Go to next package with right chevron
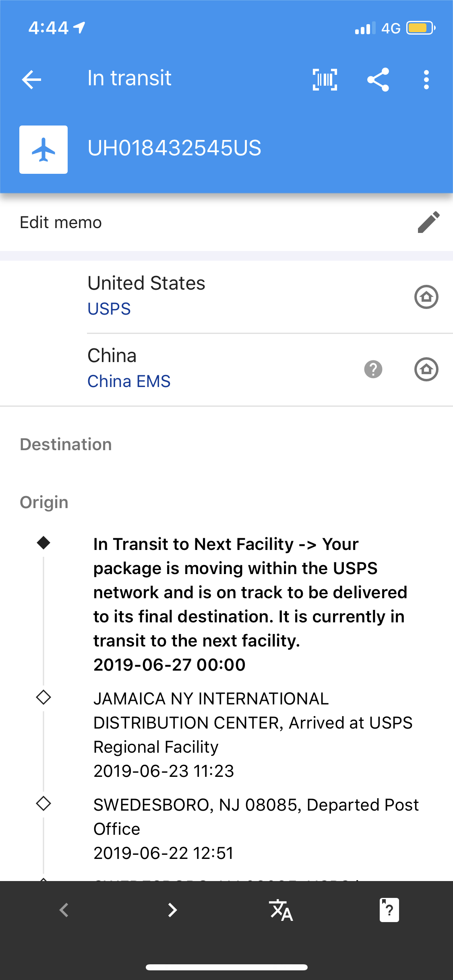 (x=172, y=910)
